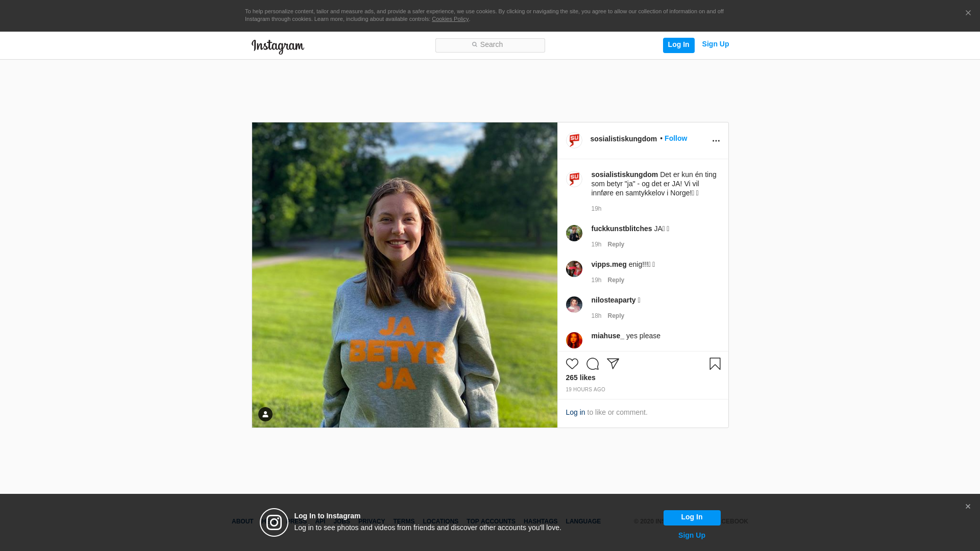Show tagged people icon on the photo
This screenshot has width=980, height=551.
tap(265, 414)
